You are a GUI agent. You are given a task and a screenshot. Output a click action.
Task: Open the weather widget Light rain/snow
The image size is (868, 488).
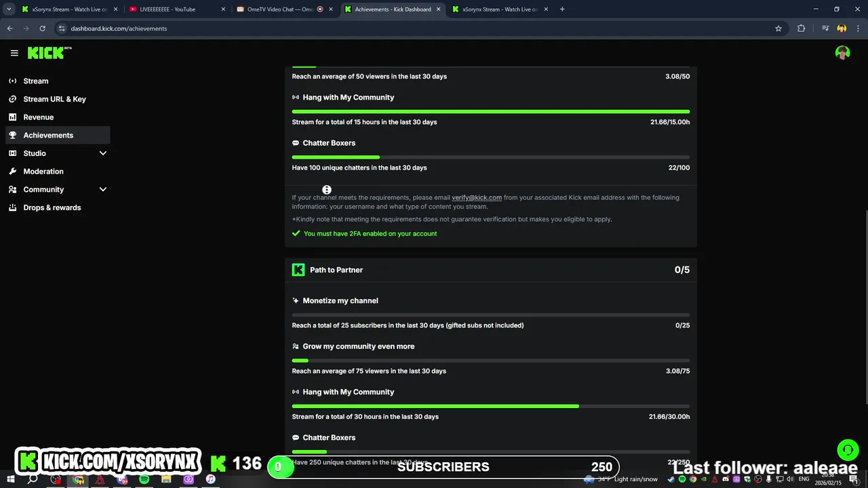coord(623,479)
